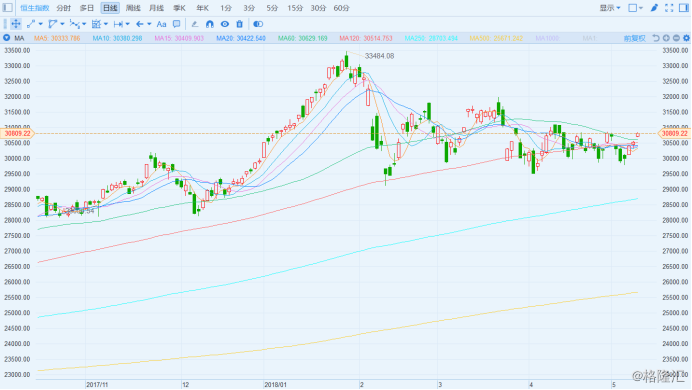Toggle the switch icon in drawing toolbar
This screenshot has width=692, height=390.
258,24
